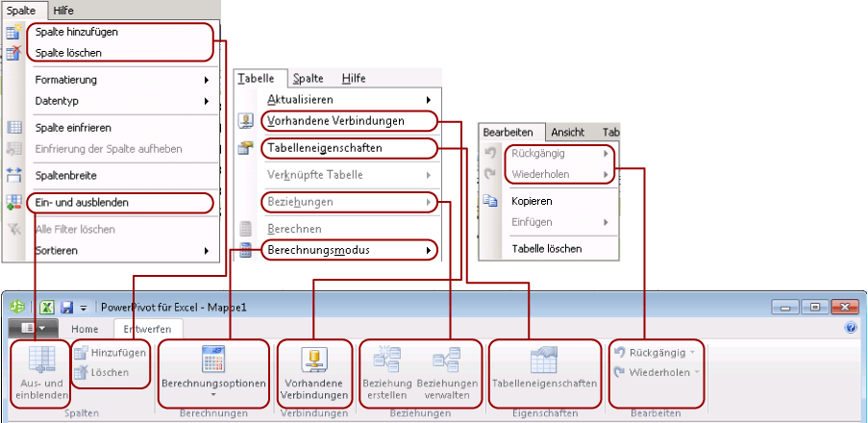Image resolution: width=868 pixels, height=423 pixels.
Task: Click the help question mark icon
Action: click(x=851, y=328)
